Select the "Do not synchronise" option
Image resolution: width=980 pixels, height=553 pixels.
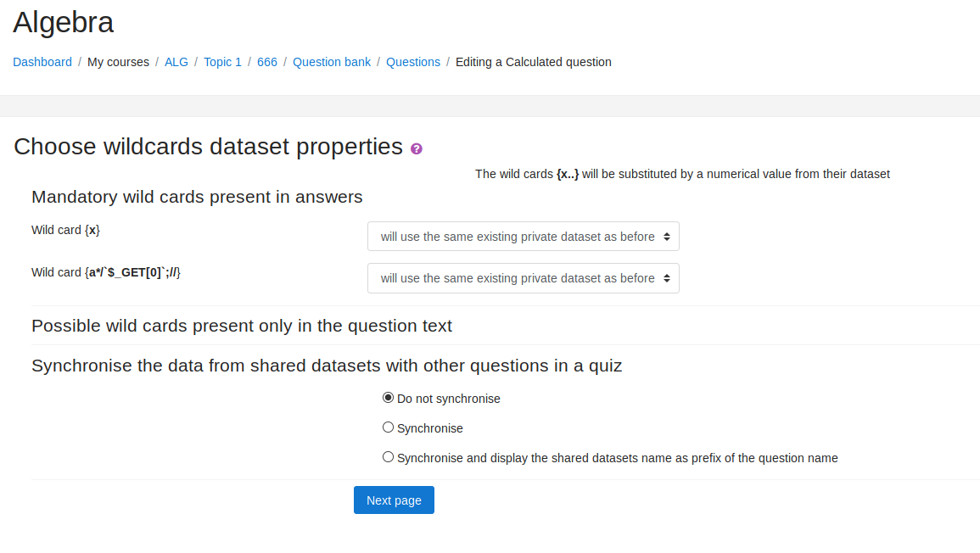(389, 398)
